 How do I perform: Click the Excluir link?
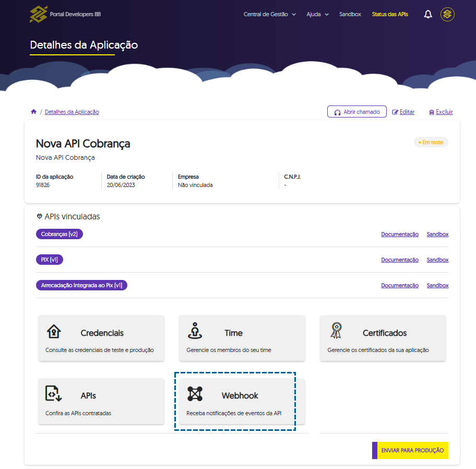[x=444, y=112]
